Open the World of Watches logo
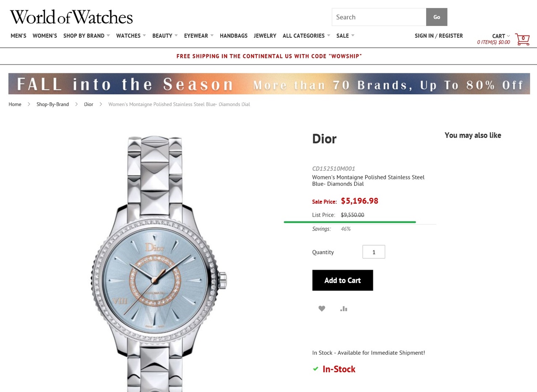The image size is (537, 392). coord(71,17)
